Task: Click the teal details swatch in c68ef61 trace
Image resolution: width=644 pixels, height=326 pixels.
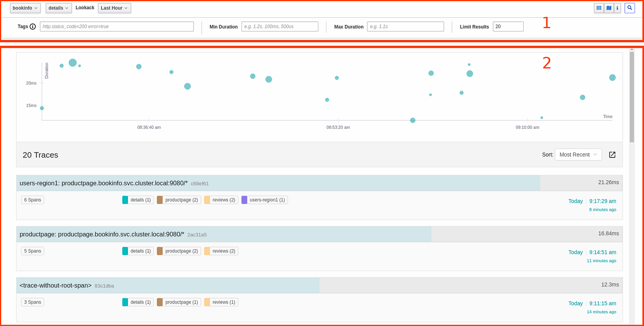Action: pyautogui.click(x=125, y=200)
